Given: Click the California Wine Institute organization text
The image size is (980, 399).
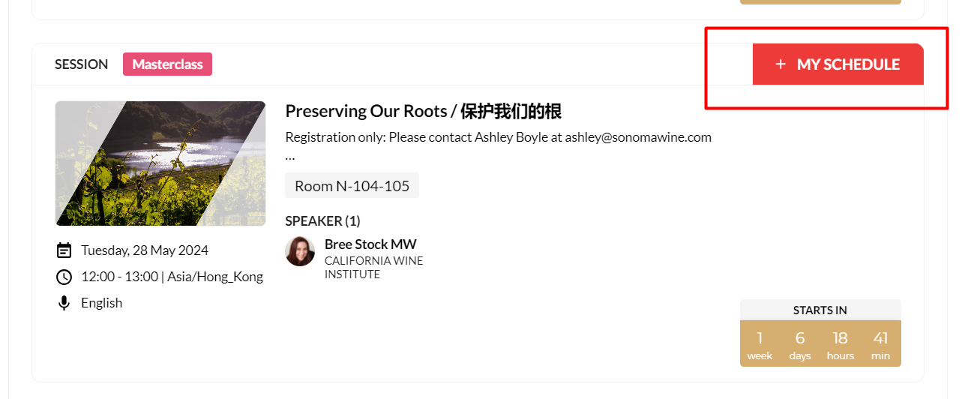Looking at the screenshot, I should click(373, 267).
